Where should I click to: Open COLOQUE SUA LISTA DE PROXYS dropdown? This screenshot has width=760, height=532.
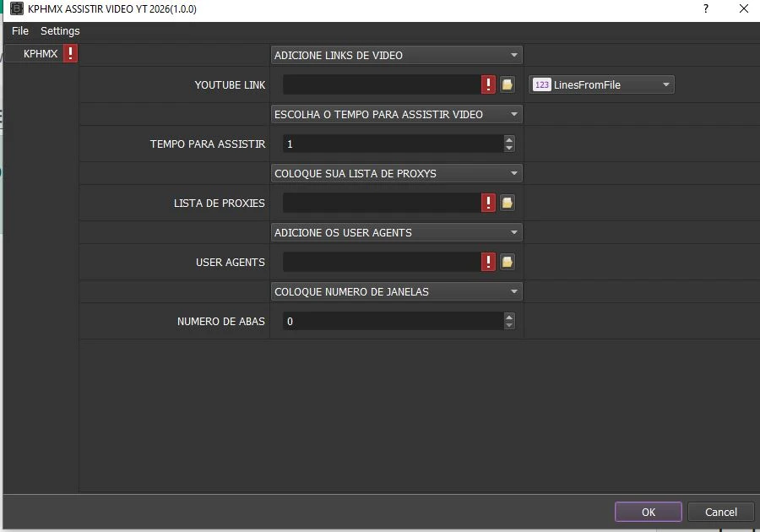coord(396,173)
